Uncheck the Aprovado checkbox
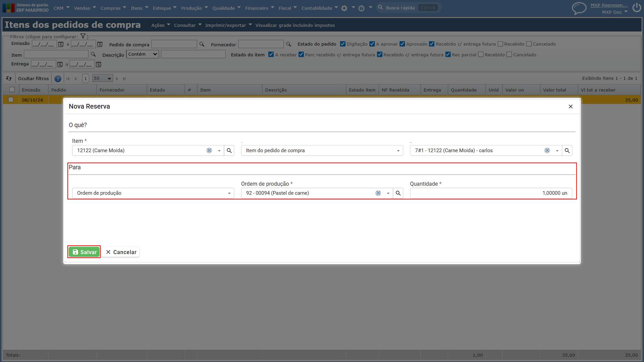 [402, 44]
